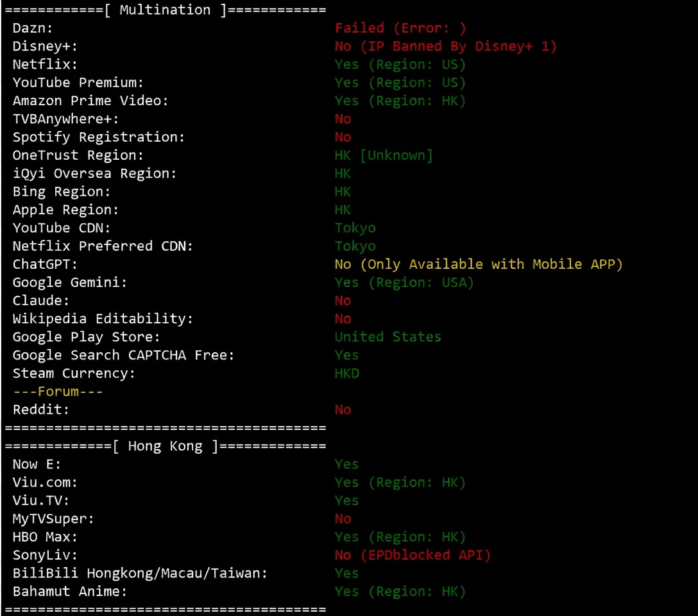
Task: Select the YouTube Premium label text
Action: (78, 83)
